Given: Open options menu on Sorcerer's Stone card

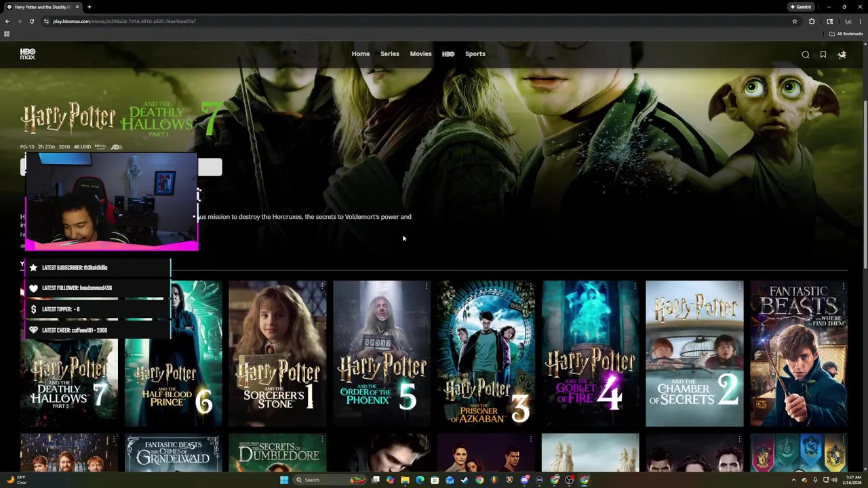Looking at the screenshot, I should coord(322,287).
